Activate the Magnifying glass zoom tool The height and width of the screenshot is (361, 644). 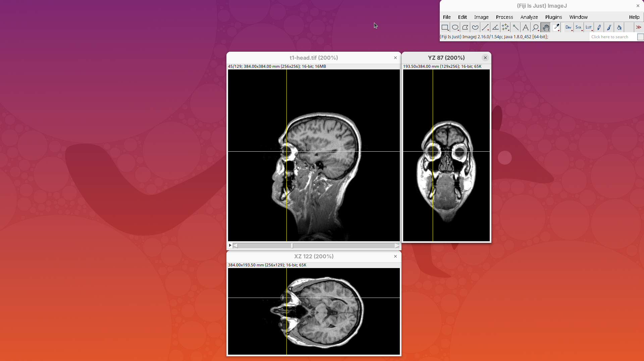pyautogui.click(x=536, y=28)
